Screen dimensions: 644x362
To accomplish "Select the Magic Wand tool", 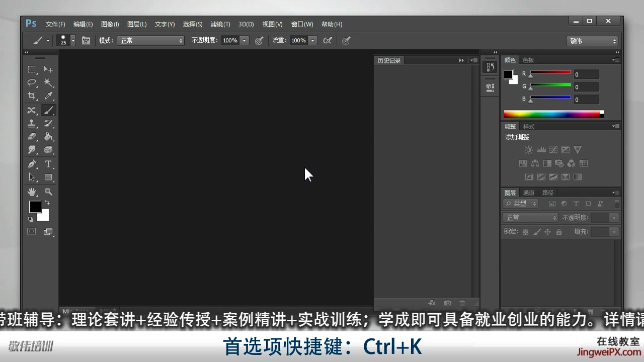I will pyautogui.click(x=48, y=82).
